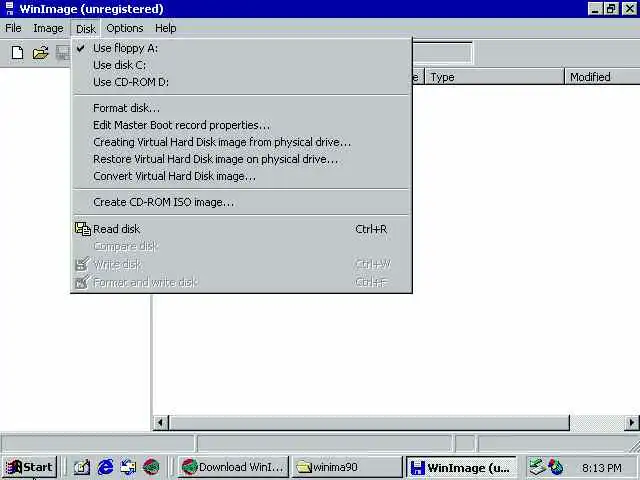The height and width of the screenshot is (480, 640).
Task: Open the File menu
Action: (x=13, y=28)
